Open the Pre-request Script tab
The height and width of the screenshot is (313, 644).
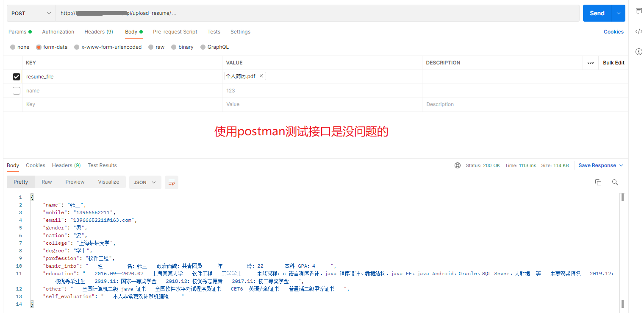coord(175,32)
